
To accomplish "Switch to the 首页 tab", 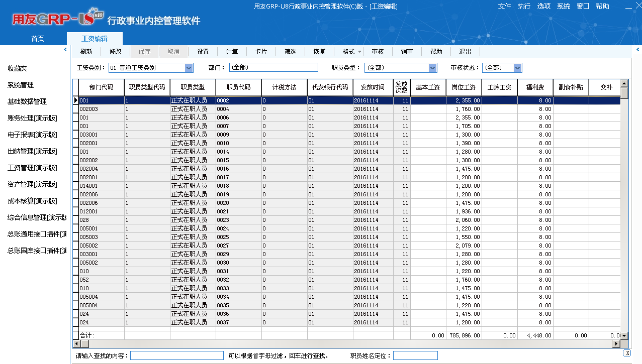I will pyautogui.click(x=38, y=39).
